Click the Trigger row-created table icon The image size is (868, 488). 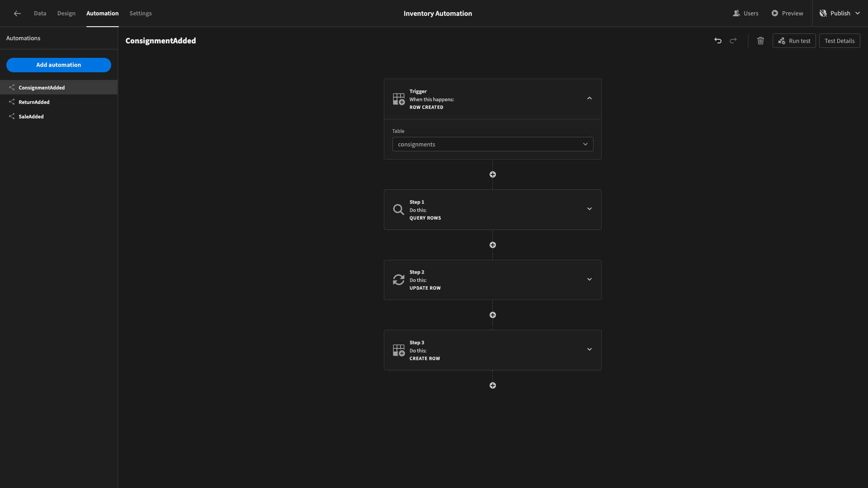(x=399, y=99)
